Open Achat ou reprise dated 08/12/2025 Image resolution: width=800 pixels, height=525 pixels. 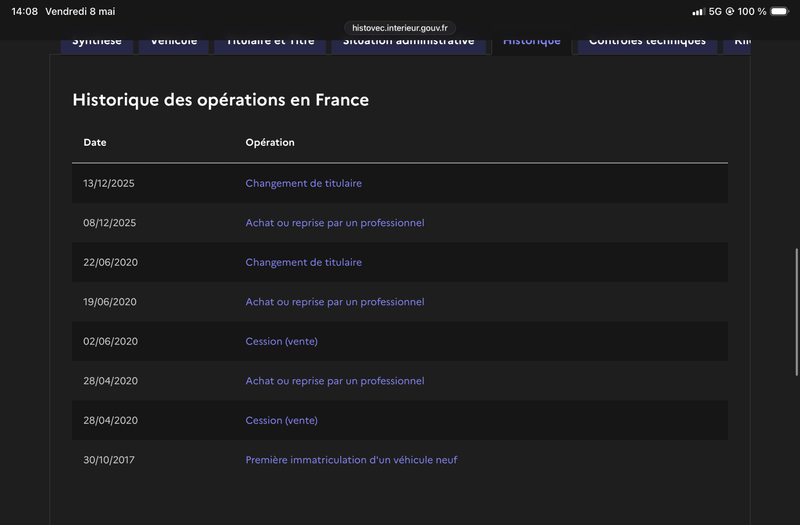(335, 223)
